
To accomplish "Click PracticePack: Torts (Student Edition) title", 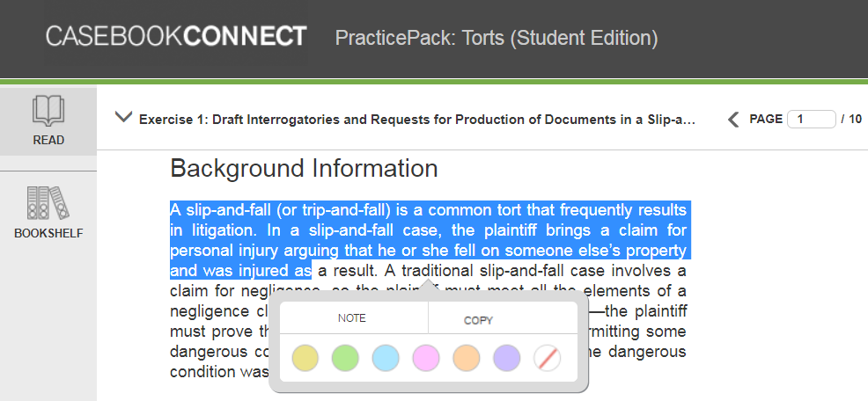I will [497, 38].
